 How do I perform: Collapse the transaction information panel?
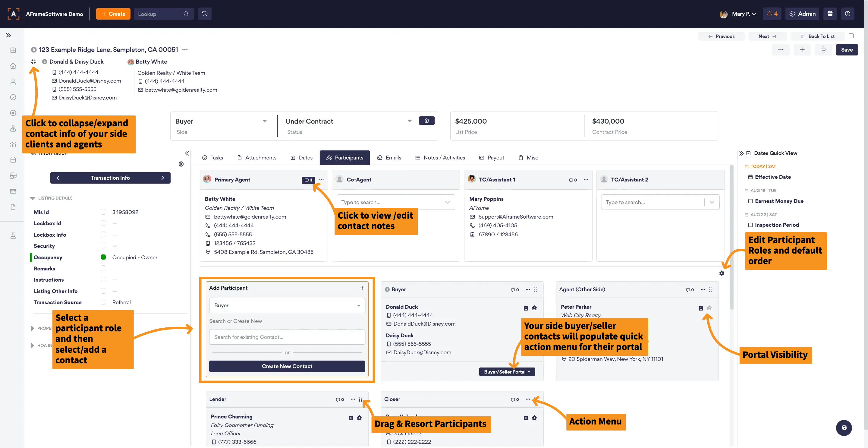(x=187, y=153)
